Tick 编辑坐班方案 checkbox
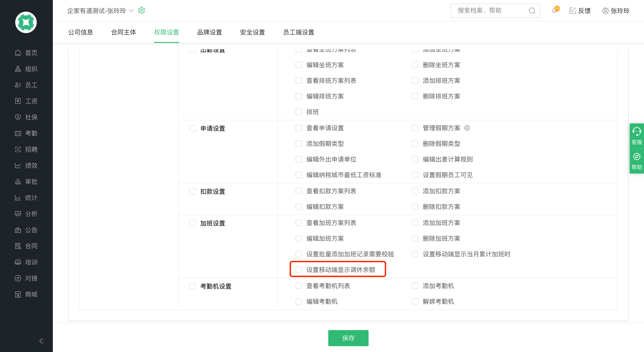Viewport: 644px width, 352px height. [x=299, y=65]
